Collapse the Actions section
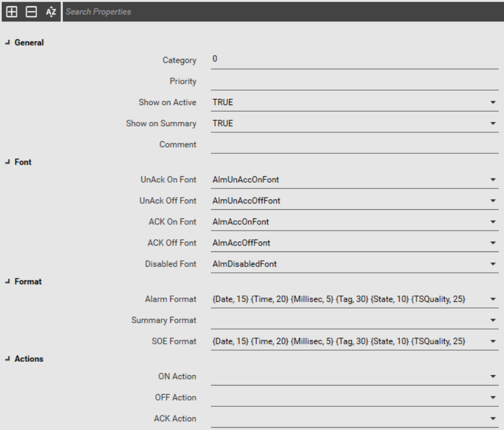This screenshot has height=430, width=504. pyautogui.click(x=8, y=358)
